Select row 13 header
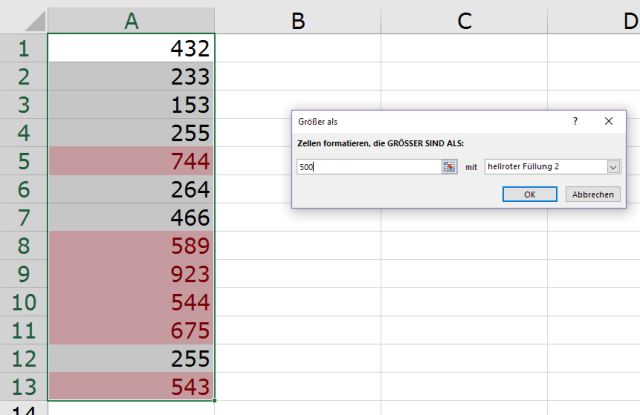This screenshot has height=415, width=640. point(23,386)
